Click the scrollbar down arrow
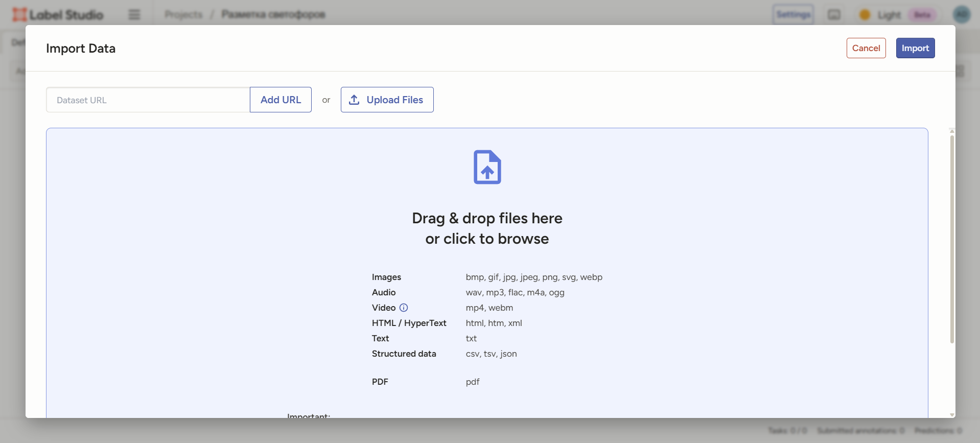Screen dimensions: 980x443 [952, 415]
